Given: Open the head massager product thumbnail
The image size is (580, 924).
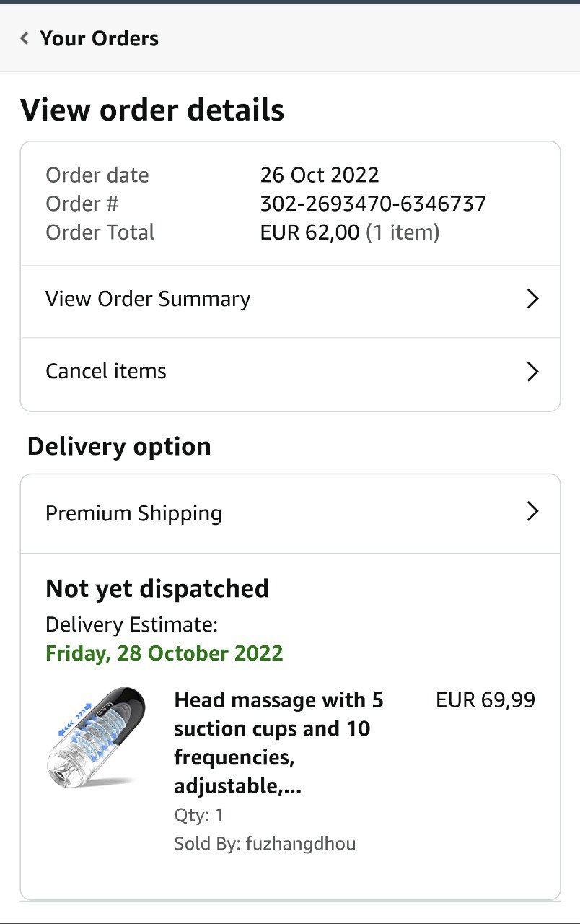Looking at the screenshot, I should click(x=95, y=737).
